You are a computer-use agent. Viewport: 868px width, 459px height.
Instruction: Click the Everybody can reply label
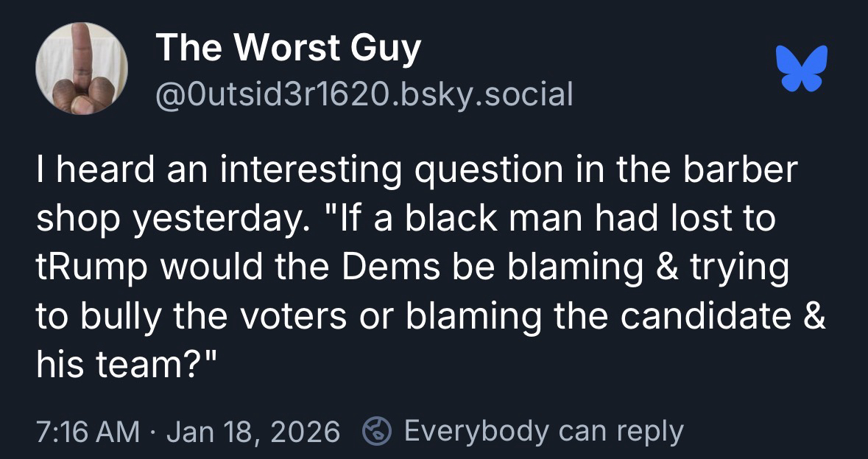544,430
